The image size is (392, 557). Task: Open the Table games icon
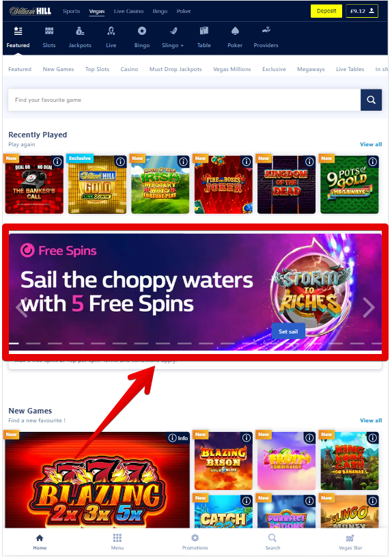click(204, 31)
